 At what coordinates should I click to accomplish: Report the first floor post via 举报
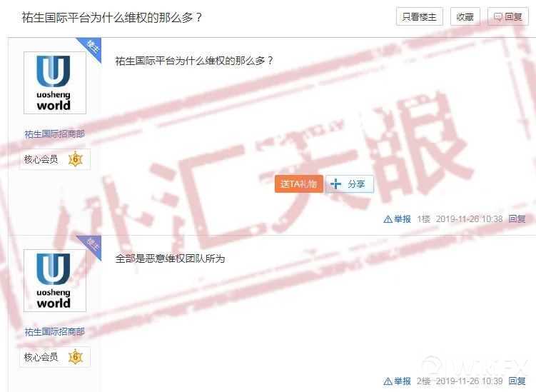[x=398, y=219]
